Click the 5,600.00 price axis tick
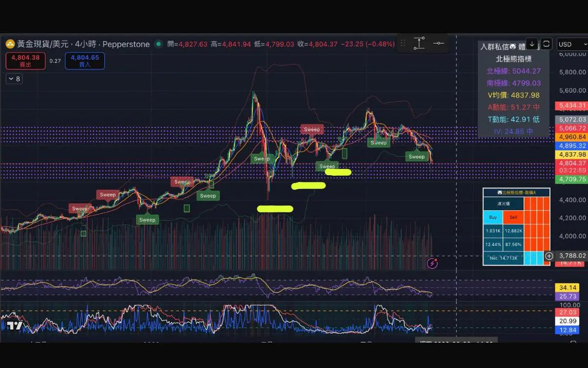Screen dimensions: 588x368 (571, 90)
